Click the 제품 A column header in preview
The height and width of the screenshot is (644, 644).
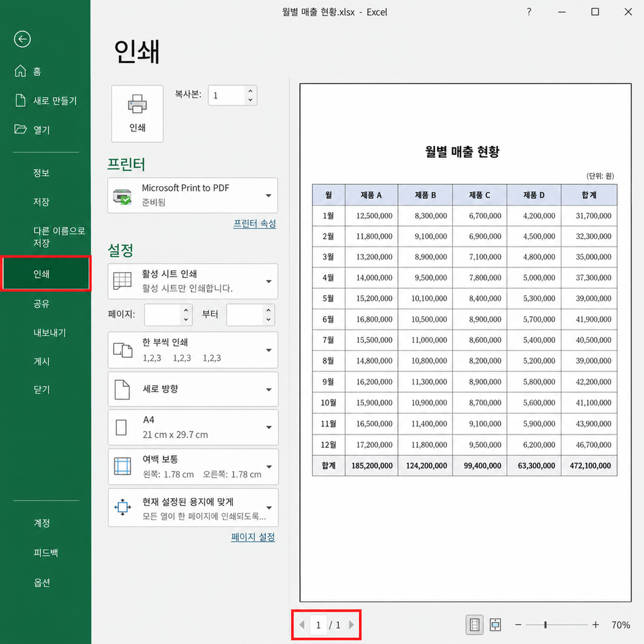pyautogui.click(x=371, y=195)
